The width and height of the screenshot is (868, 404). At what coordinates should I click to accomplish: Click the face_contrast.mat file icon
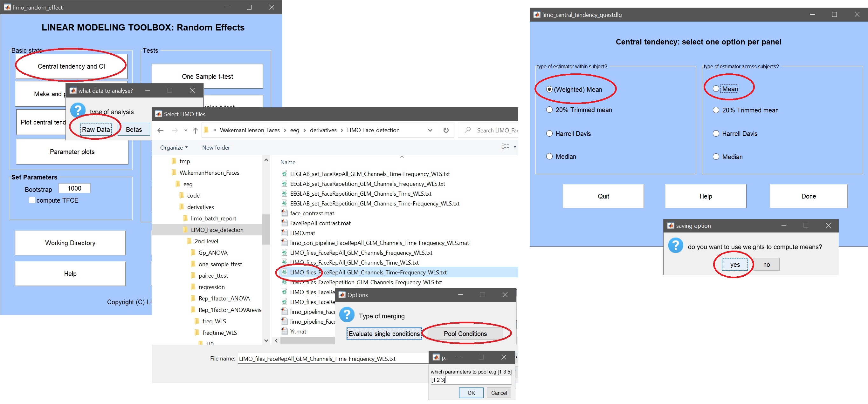[x=284, y=213]
